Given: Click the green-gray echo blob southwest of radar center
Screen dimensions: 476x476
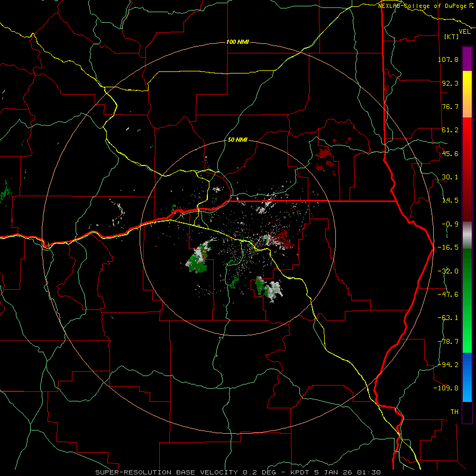Looking at the screenshot, I should coord(199,257).
